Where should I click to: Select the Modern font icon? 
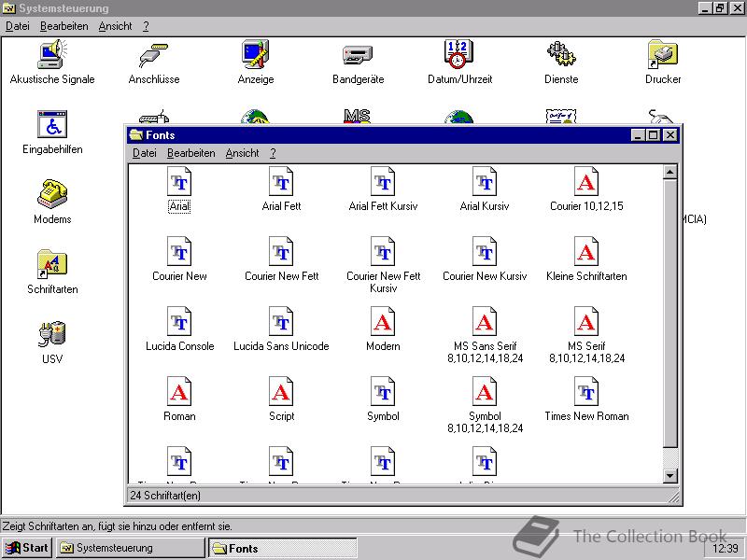pos(383,321)
